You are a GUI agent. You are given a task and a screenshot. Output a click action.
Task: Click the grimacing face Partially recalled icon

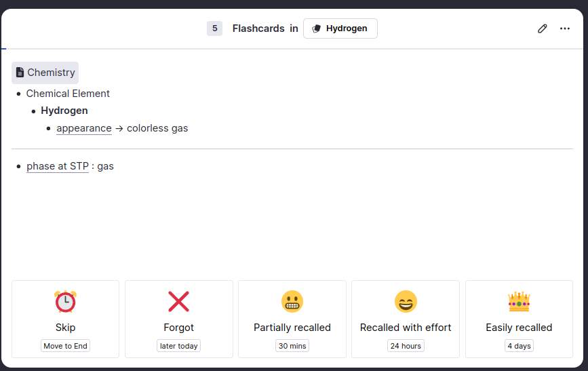click(x=292, y=301)
